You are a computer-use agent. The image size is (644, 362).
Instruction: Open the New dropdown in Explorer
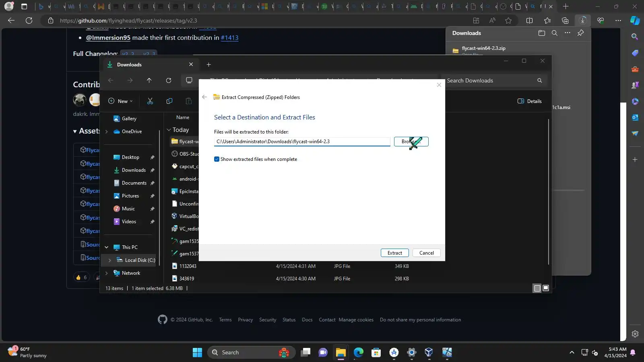(120, 101)
